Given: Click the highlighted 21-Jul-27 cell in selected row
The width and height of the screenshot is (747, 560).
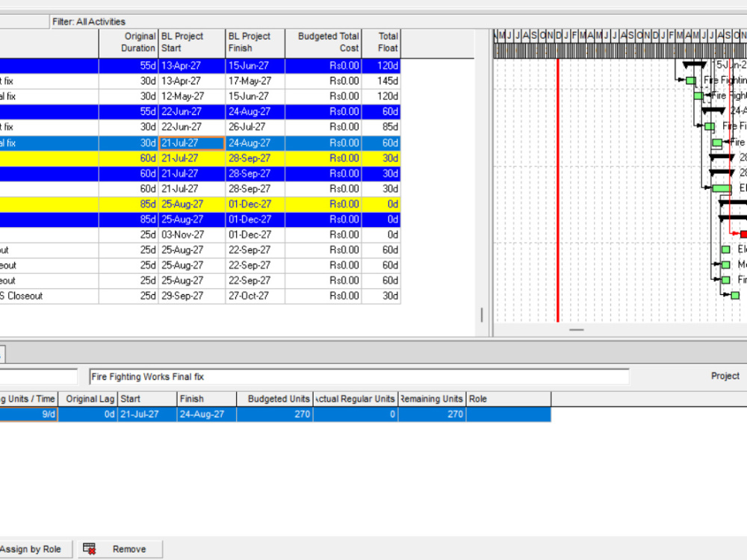Looking at the screenshot, I should pos(191,143).
